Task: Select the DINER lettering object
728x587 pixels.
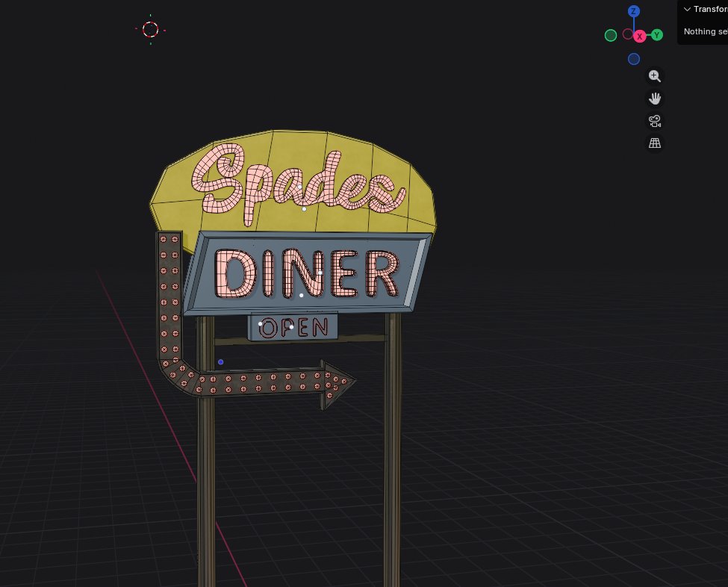Action: point(306,274)
